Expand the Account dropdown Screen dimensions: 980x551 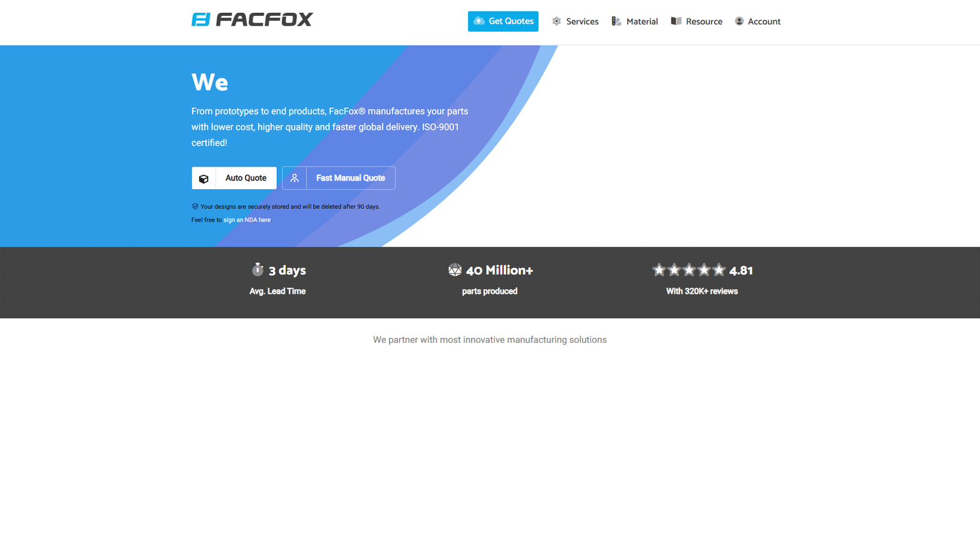[x=764, y=21]
